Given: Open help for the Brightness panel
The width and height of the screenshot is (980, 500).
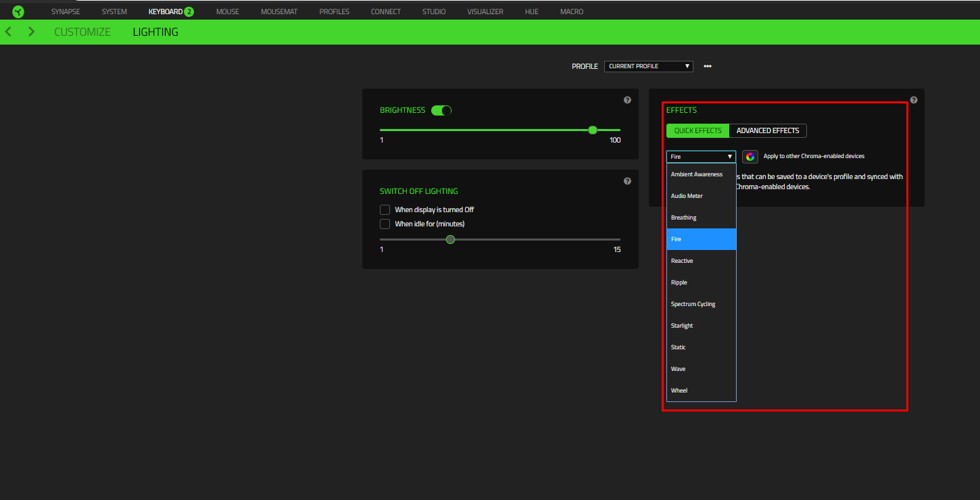Looking at the screenshot, I should [x=627, y=100].
